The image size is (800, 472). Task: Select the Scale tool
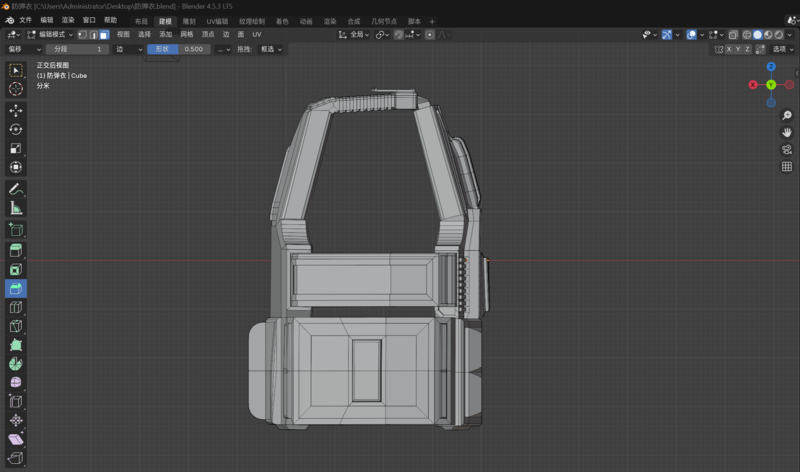[16, 148]
